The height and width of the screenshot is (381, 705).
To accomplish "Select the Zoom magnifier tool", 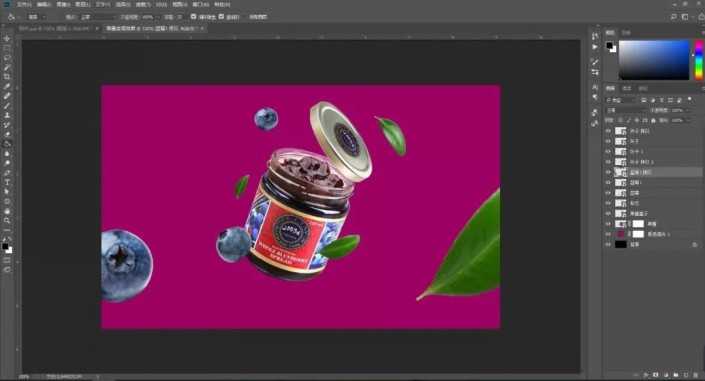I will [x=7, y=220].
